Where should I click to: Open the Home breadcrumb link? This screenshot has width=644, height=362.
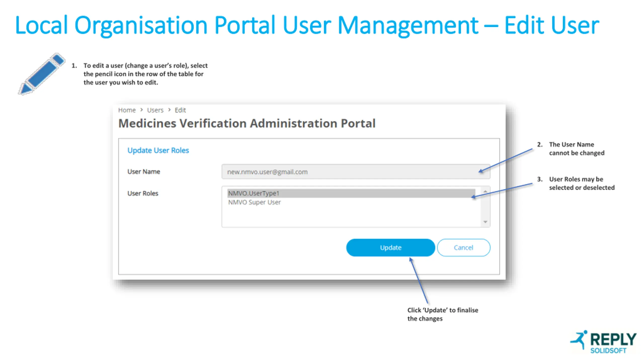127,110
